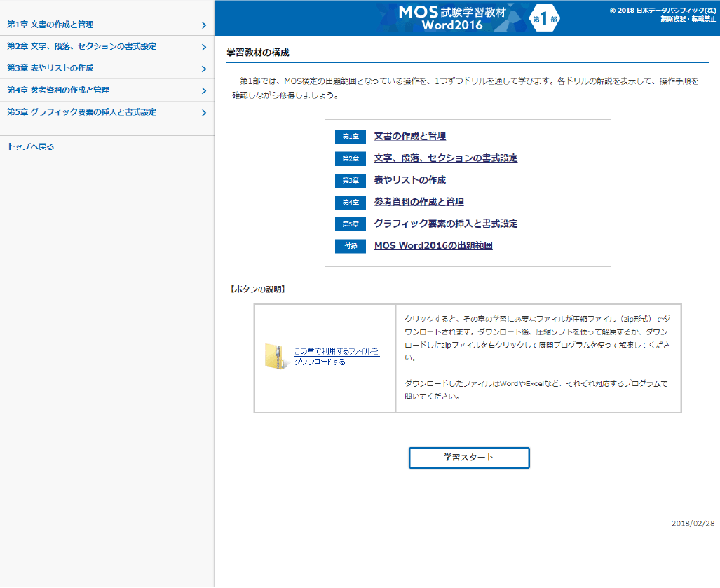Open the 文字、段落、セクションの書式設定 link in contents box
Viewport: 720px width, 588px height.
click(x=446, y=158)
